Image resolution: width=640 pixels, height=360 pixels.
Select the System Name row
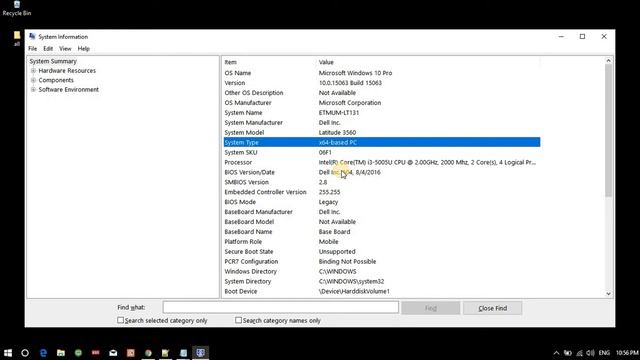[382, 113]
